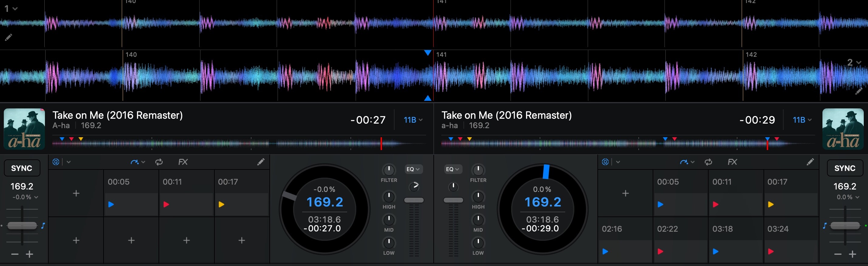The image size is (868, 266).
Task: Add a cue in deck 2's empty top pad
Action: click(625, 193)
